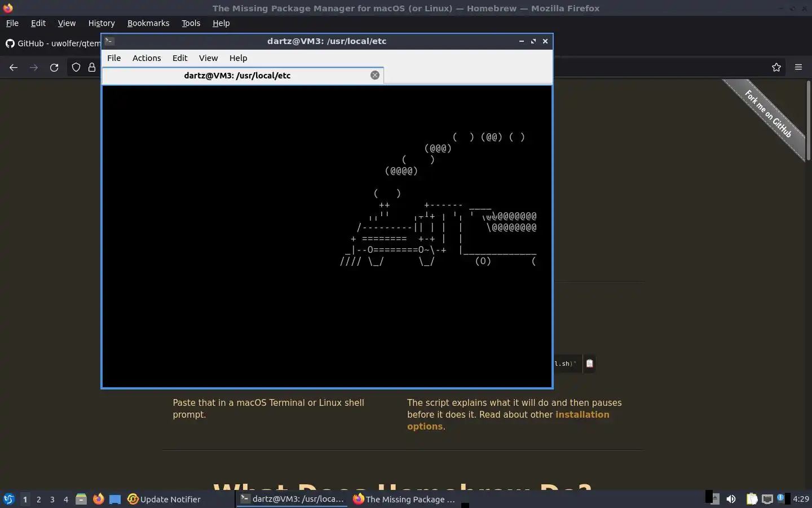812x508 pixels.
Task: Switch to workspace 1
Action: (25, 499)
